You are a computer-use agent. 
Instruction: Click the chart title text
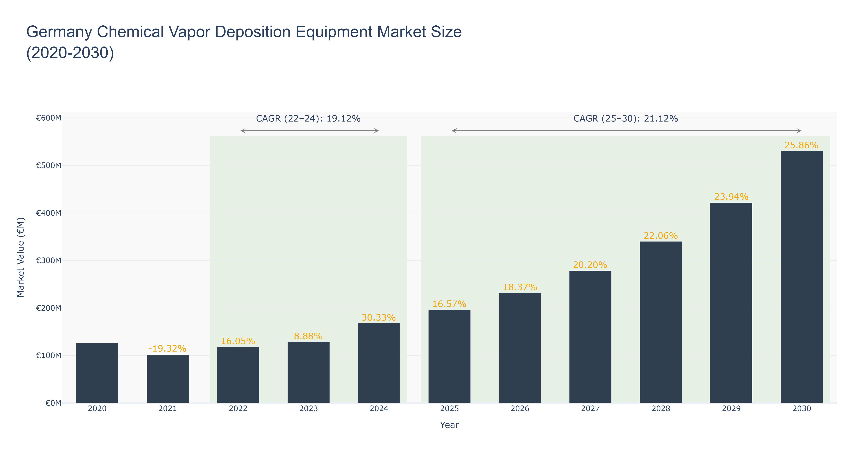(244, 42)
